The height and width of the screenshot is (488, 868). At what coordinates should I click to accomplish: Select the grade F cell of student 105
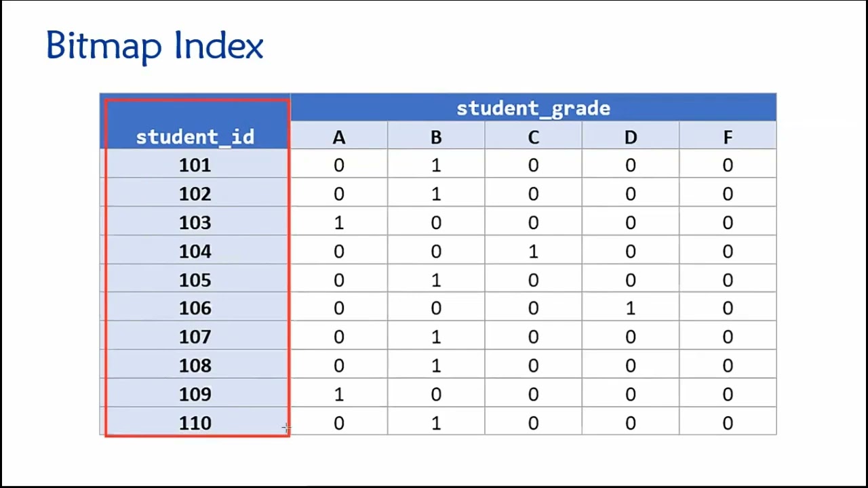tap(728, 279)
